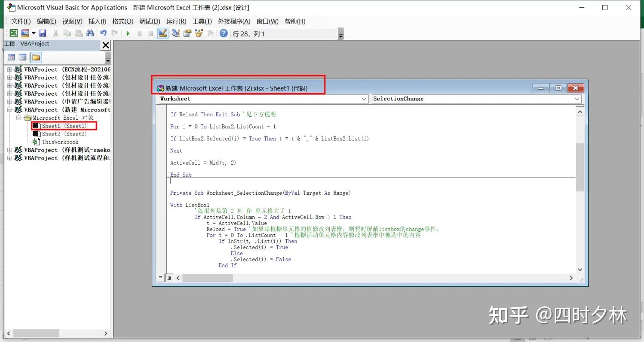The image size is (644, 342).
Task: Click the 'End Sub' code line
Action: [181, 175]
